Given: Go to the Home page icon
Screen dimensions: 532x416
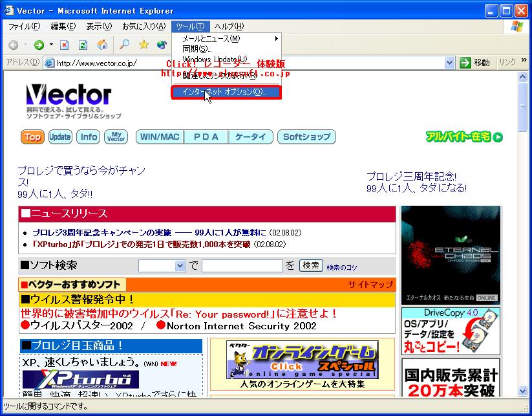Looking at the screenshot, I should 101,45.
